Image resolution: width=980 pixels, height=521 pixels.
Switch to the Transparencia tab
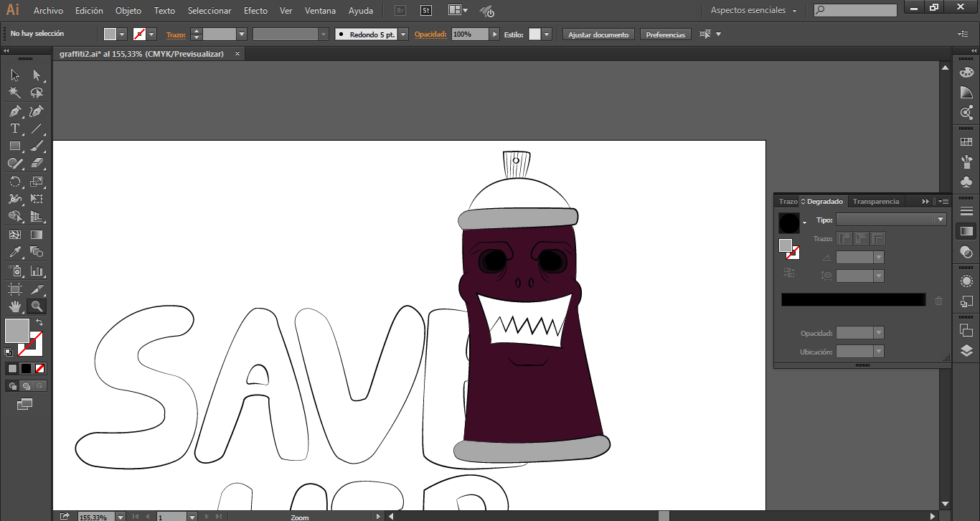pyautogui.click(x=876, y=202)
